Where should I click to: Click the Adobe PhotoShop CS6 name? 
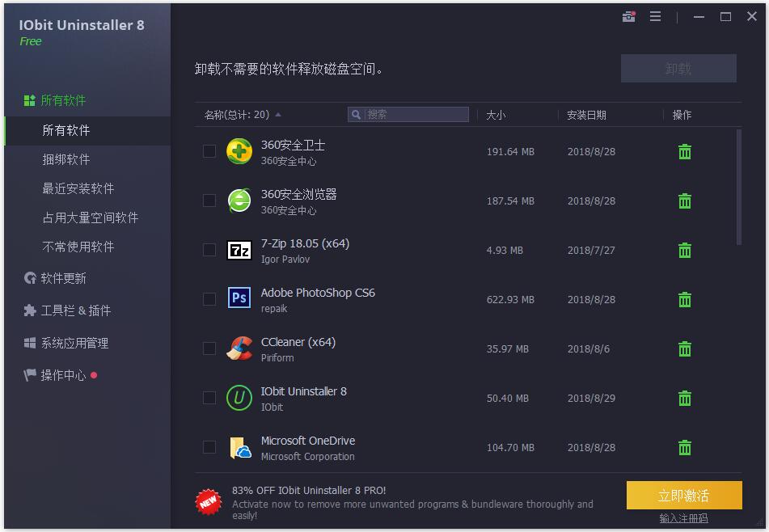click(x=318, y=293)
